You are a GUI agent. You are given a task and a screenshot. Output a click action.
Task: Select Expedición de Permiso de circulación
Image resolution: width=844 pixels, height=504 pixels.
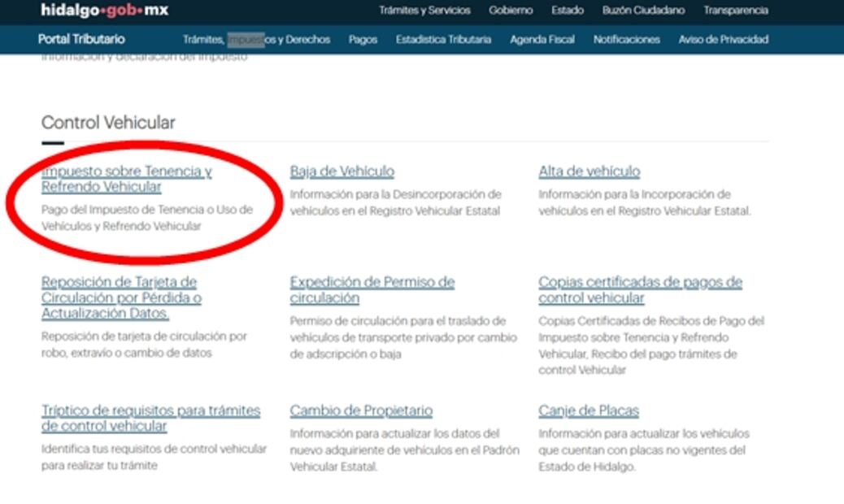click(372, 289)
